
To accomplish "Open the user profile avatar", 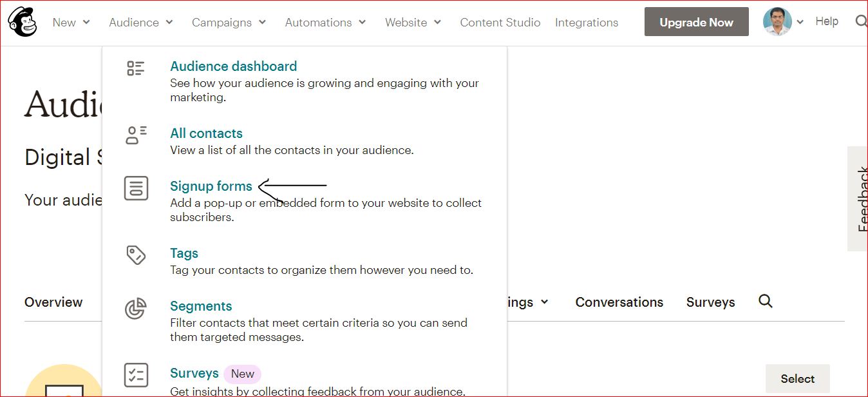I will tap(777, 22).
